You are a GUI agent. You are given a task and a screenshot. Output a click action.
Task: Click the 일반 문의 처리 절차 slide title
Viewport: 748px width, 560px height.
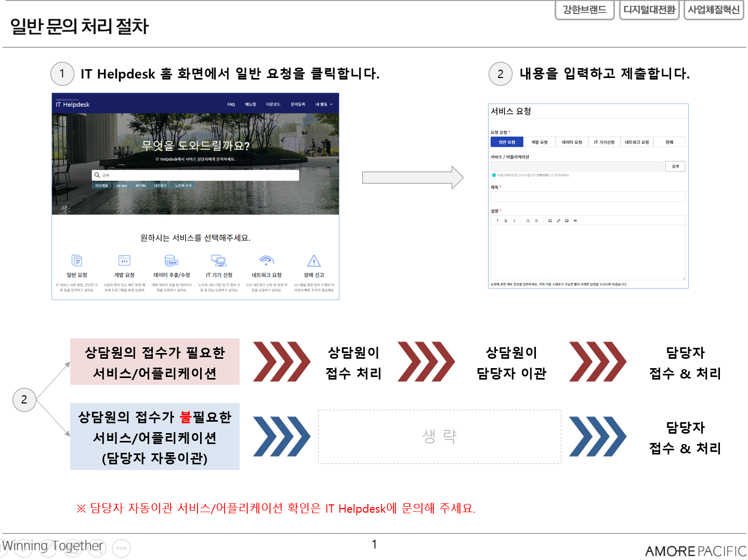point(80,26)
